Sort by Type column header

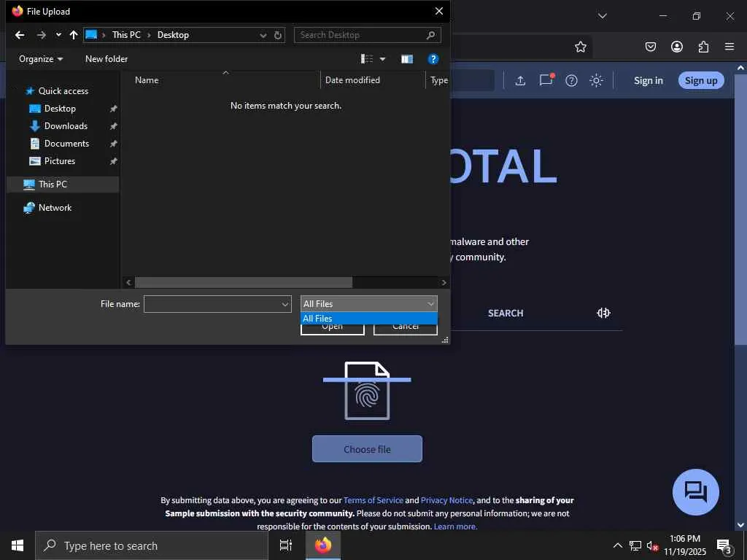[x=438, y=80]
